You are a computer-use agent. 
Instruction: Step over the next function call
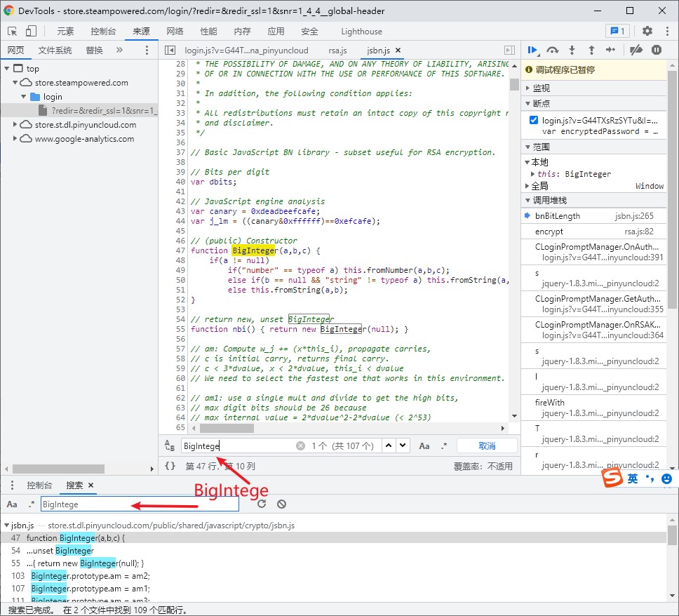[x=552, y=51]
